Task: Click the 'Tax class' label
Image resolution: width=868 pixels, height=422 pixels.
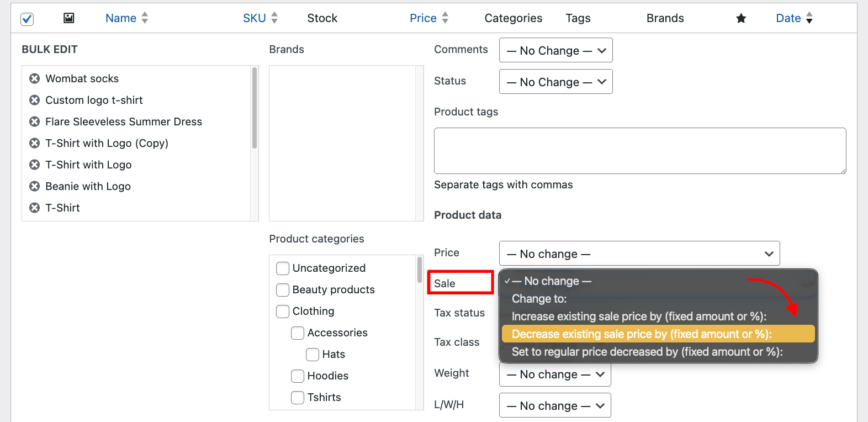Action: click(457, 342)
